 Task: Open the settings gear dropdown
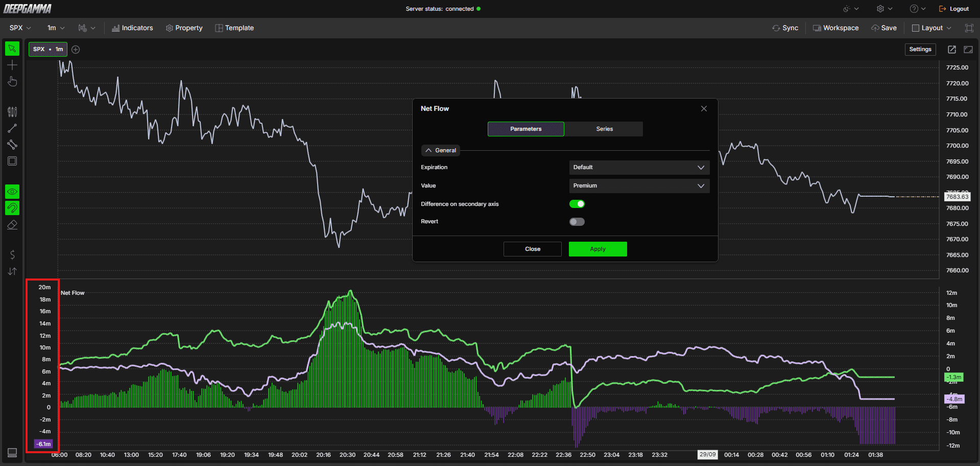click(885, 9)
